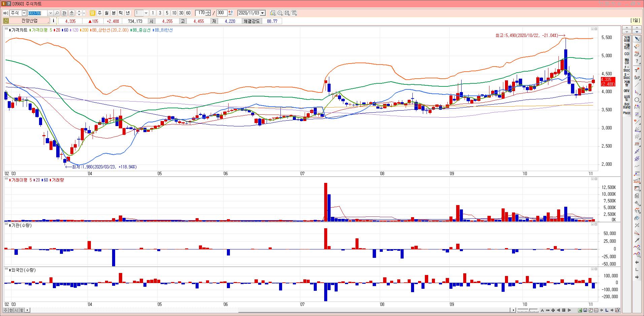Open the date picker dropdown 2020/11/03

(x=263, y=13)
